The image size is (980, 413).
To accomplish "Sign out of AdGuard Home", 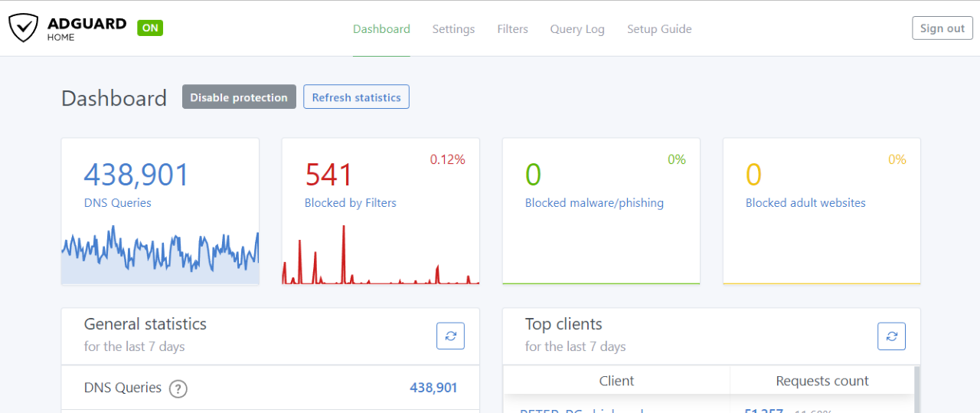I will tap(942, 28).
